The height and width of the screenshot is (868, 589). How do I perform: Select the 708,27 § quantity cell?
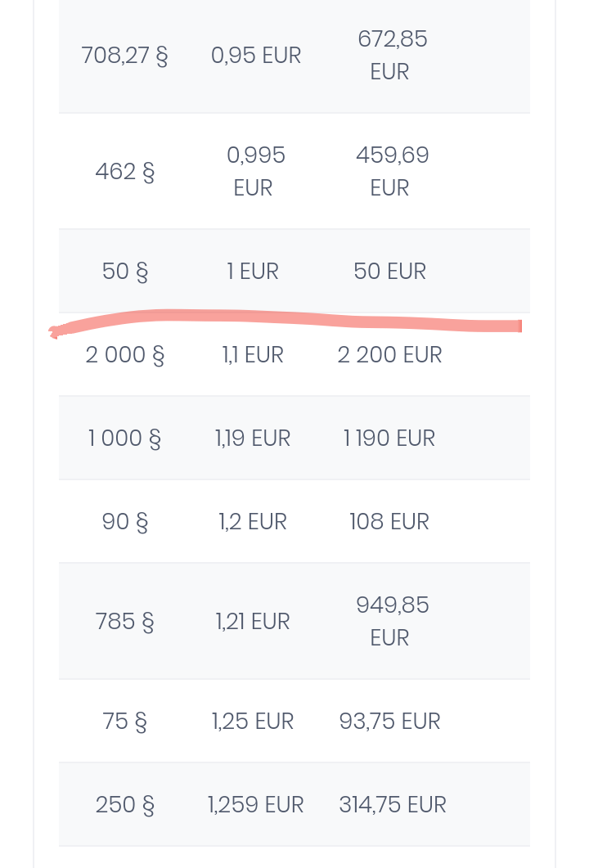[124, 56]
